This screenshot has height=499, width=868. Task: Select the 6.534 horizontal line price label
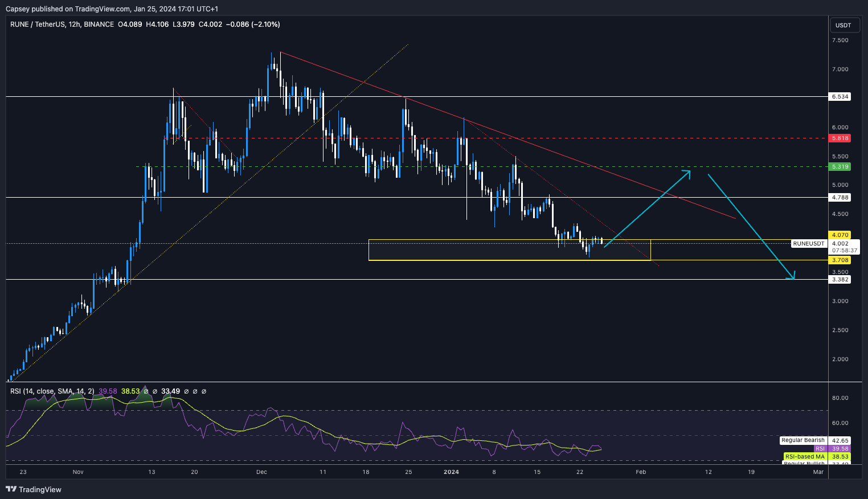pyautogui.click(x=840, y=97)
